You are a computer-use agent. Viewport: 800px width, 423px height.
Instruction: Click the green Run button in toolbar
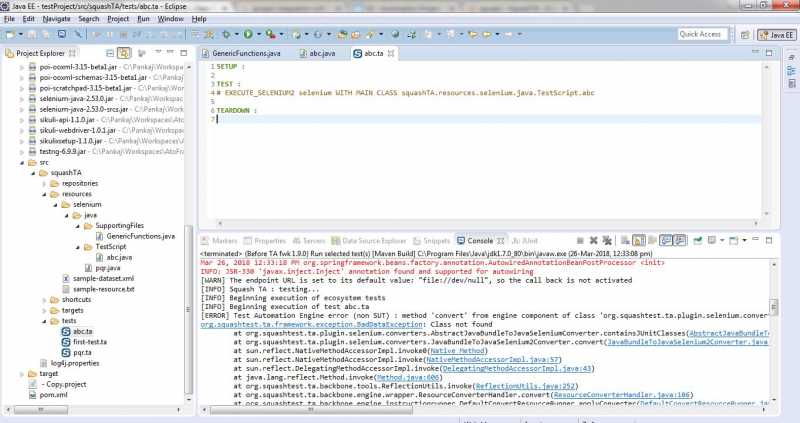click(x=247, y=34)
